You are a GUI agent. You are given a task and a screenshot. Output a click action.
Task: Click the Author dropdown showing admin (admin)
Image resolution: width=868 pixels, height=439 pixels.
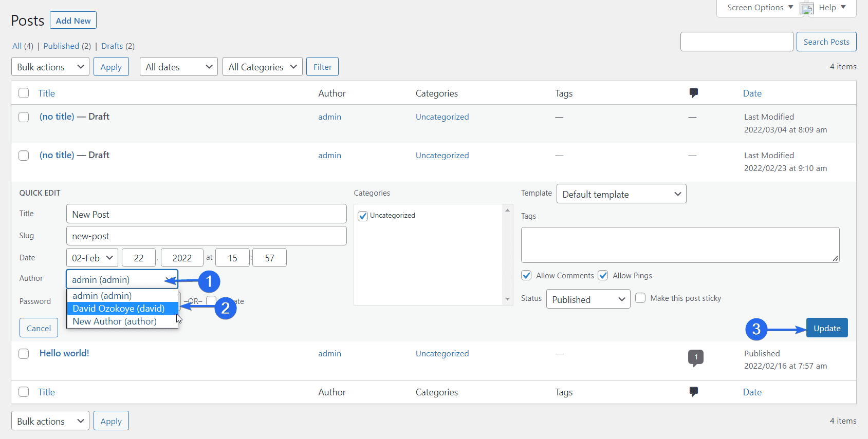(122, 279)
